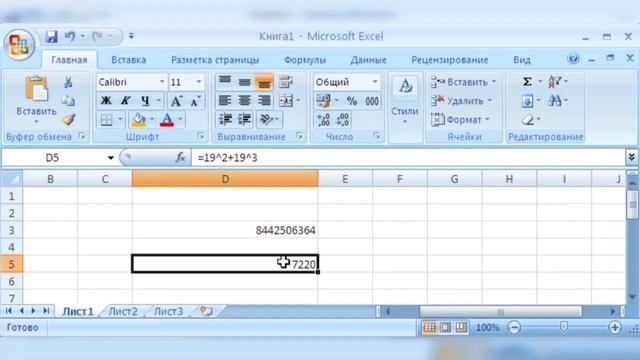Screen dimensions: 640x360
Task: Apply yellow fill color bucket
Action: point(139,120)
